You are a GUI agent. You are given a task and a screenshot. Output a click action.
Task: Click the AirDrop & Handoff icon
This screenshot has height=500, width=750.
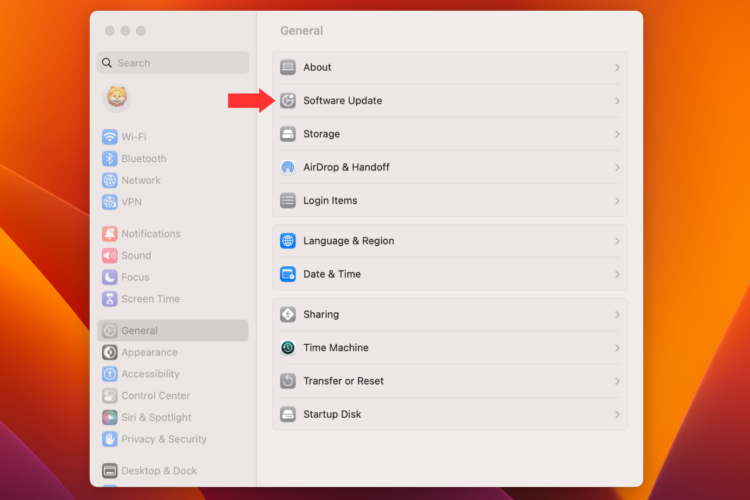(288, 167)
